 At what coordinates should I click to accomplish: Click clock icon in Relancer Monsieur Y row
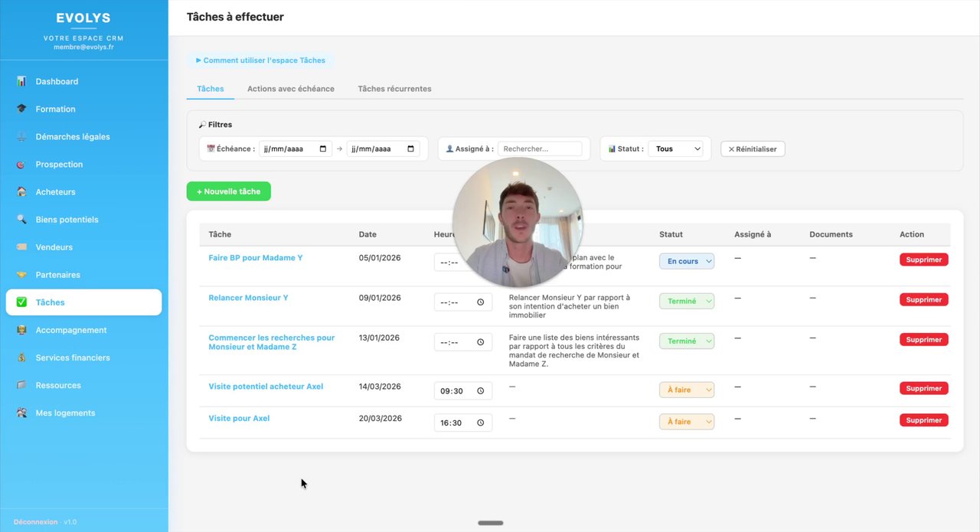click(x=481, y=302)
